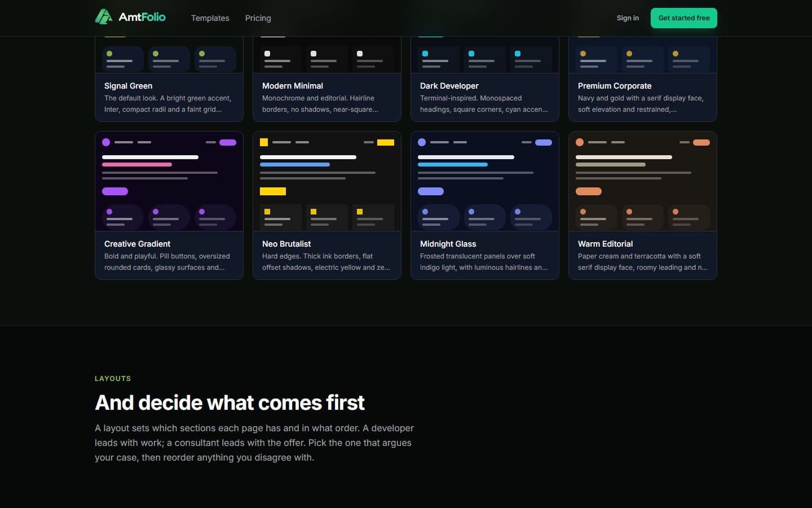The image size is (812, 508).
Task: Open the Pricing nav item
Action: coord(258,18)
